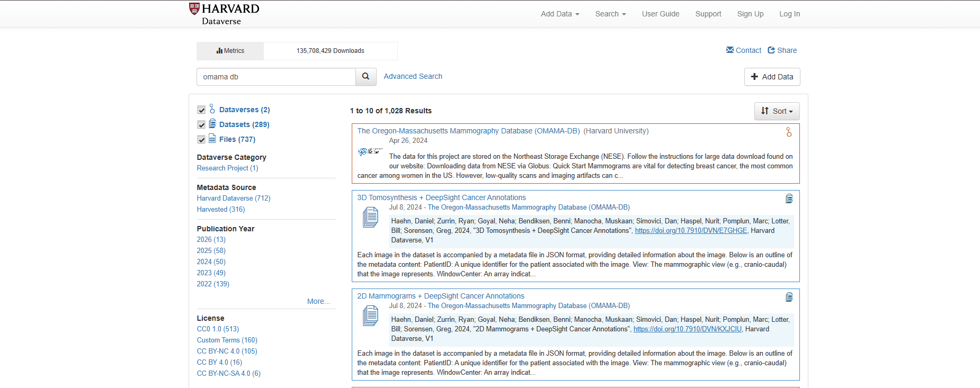980x388 pixels.
Task: Click the Share arrow icon
Action: pyautogui.click(x=771, y=50)
